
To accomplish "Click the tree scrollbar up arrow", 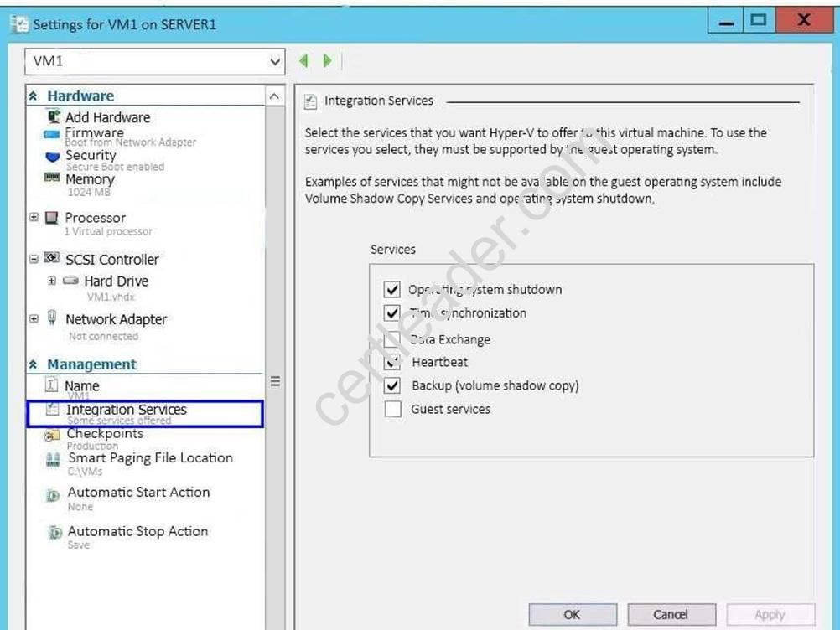I will point(274,96).
